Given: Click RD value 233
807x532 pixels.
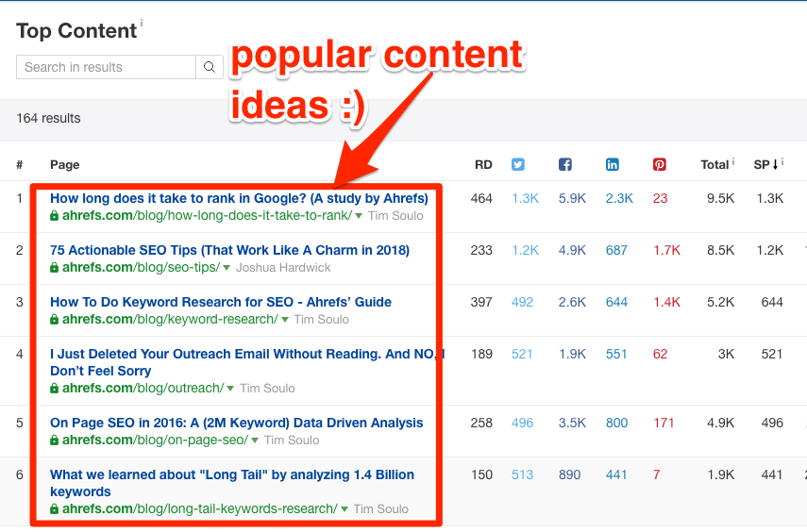Looking at the screenshot, I should 481,251.
